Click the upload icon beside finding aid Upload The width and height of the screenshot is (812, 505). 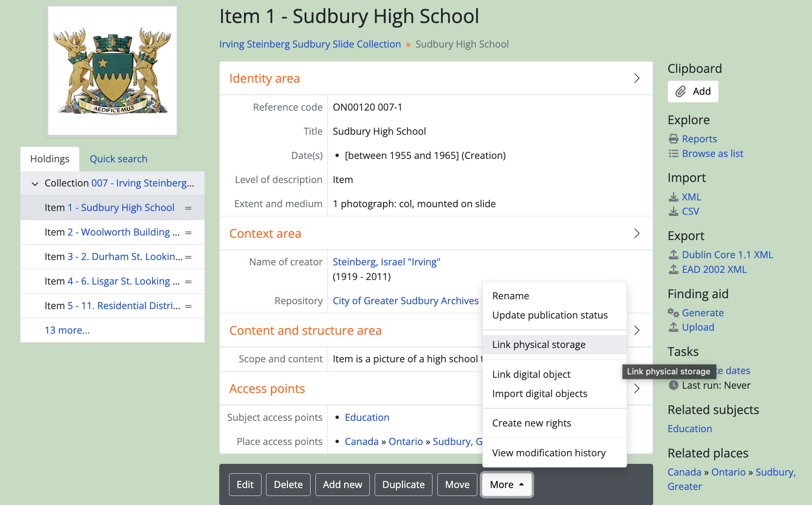pos(673,327)
